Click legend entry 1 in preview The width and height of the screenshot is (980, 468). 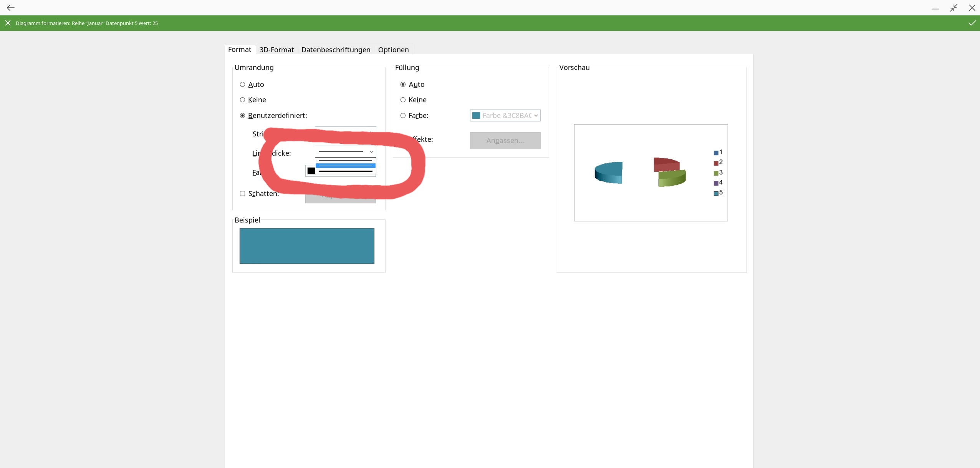(718, 153)
